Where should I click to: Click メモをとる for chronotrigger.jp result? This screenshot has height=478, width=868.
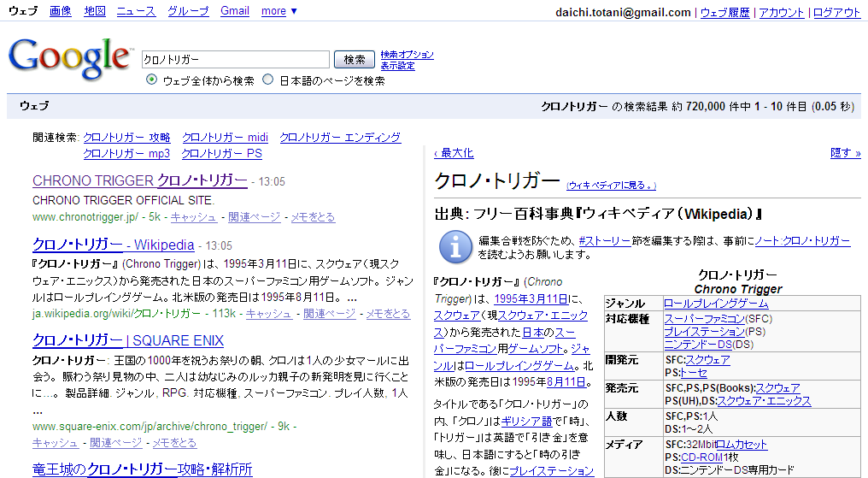coord(313,217)
